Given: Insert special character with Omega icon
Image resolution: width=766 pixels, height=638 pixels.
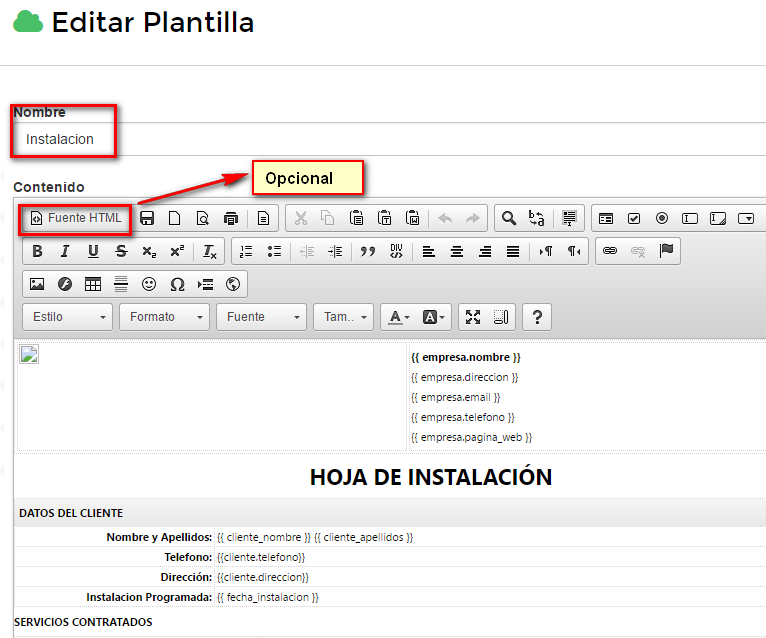Looking at the screenshot, I should pyautogui.click(x=177, y=284).
